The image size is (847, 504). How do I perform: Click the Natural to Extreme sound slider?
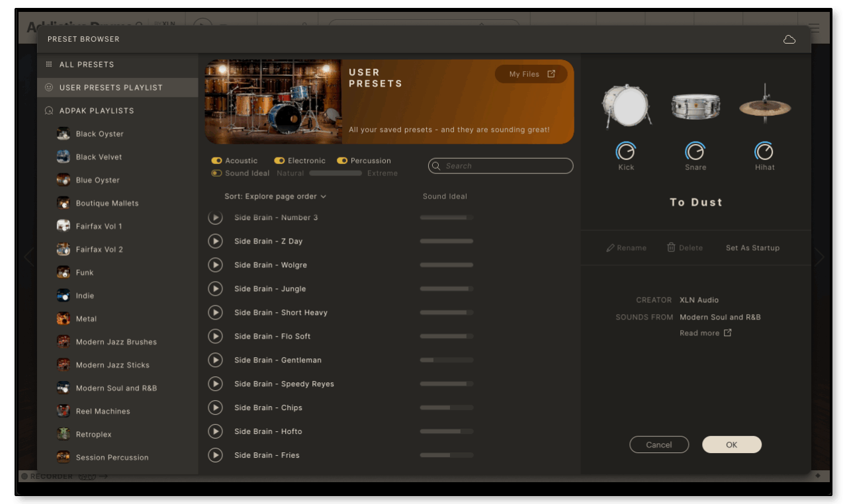(335, 173)
